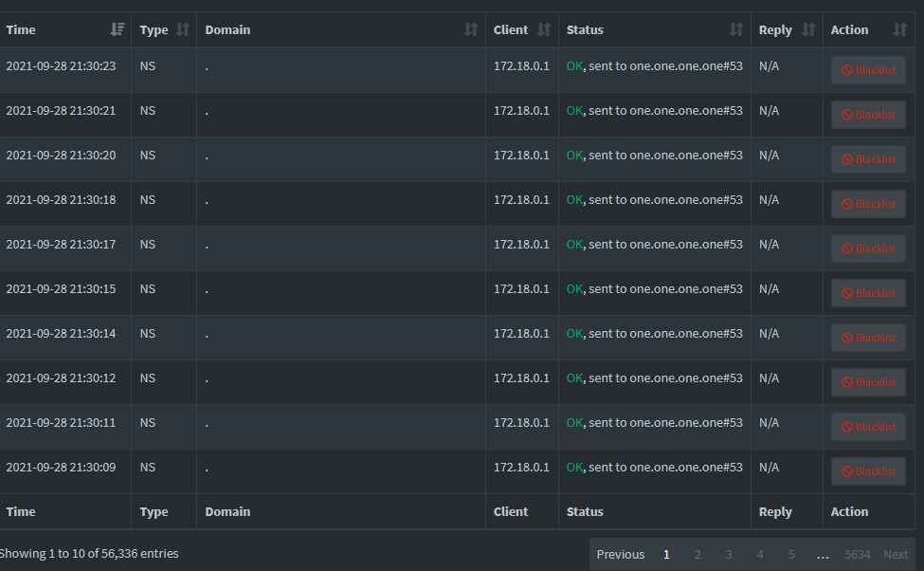Click Blacklist for the 21:30:15 query
924x571 pixels.
pyautogui.click(x=868, y=293)
